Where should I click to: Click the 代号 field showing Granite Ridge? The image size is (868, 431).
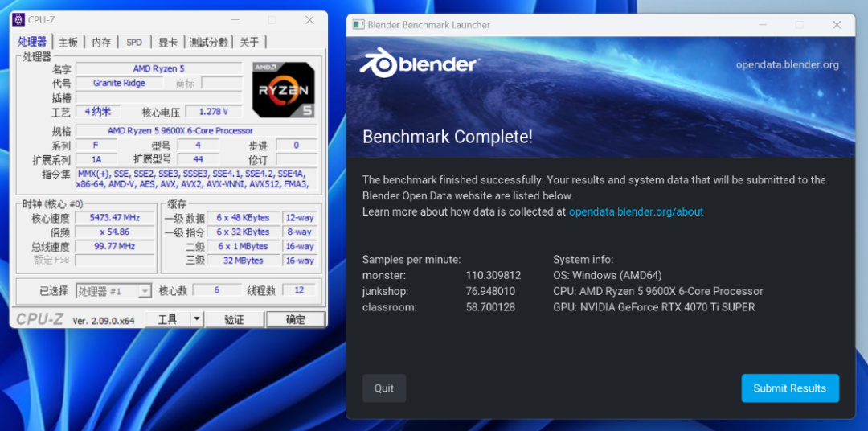point(119,83)
